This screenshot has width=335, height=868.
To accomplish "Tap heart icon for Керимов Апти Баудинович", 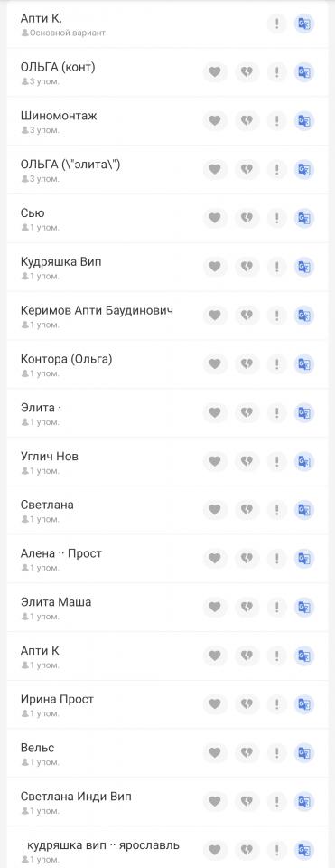I will 215,316.
